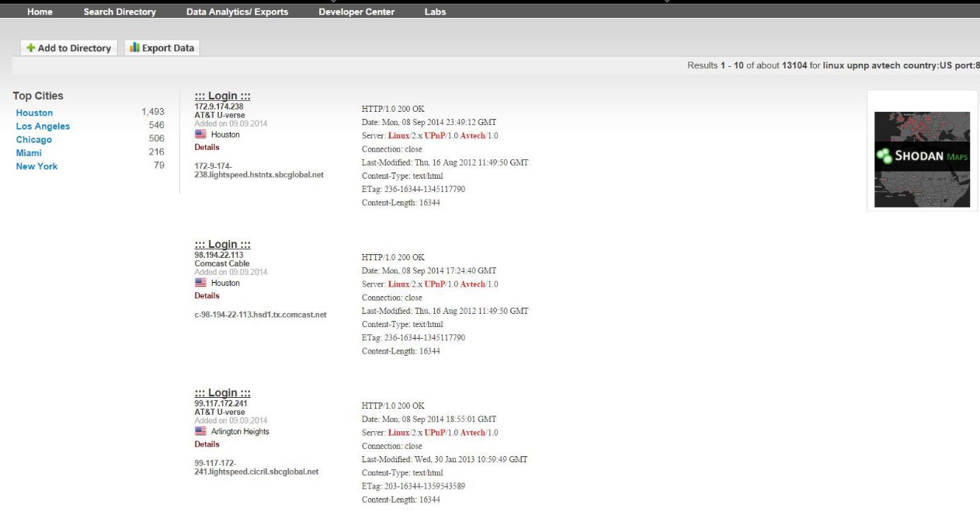Screen dimensions: 980x526
Task: Click the US flag next to Arlington Heights
Action: (x=201, y=430)
